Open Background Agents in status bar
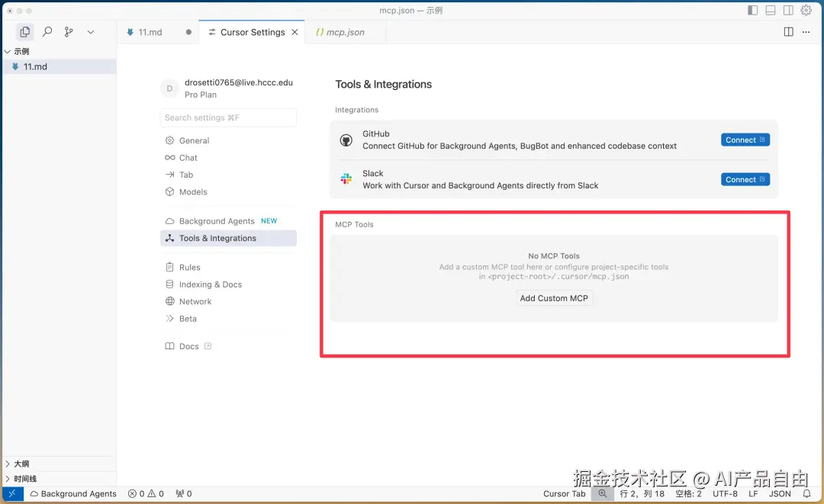 coord(73,494)
